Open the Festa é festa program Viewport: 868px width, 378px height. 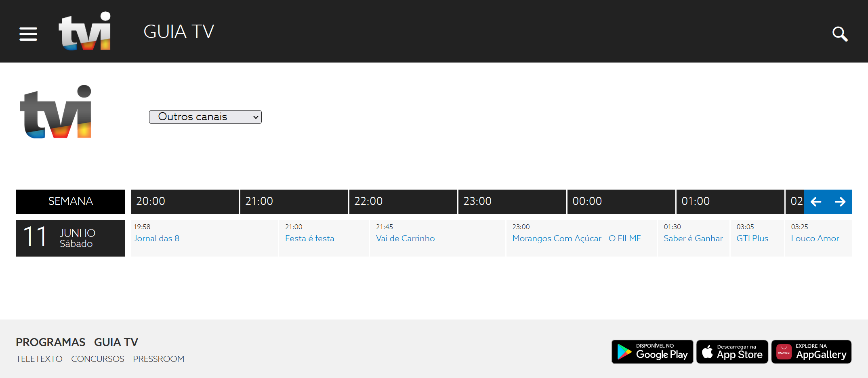click(x=310, y=238)
